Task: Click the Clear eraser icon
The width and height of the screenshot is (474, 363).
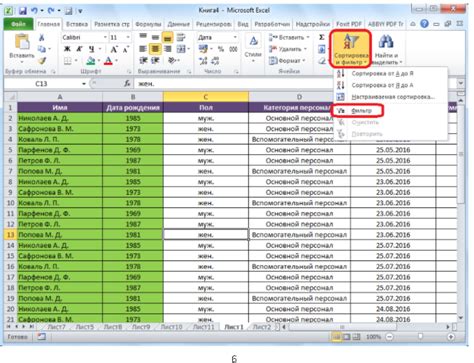Action: (x=321, y=61)
